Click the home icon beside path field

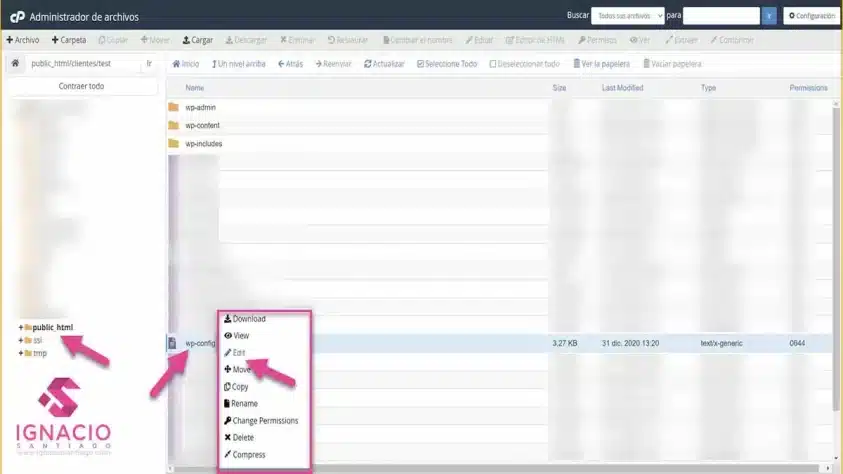click(x=15, y=63)
